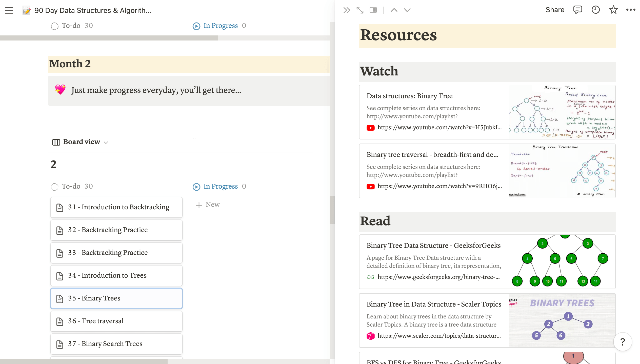Add New card in In Progress
This screenshot has width=640, height=364.
(x=208, y=205)
